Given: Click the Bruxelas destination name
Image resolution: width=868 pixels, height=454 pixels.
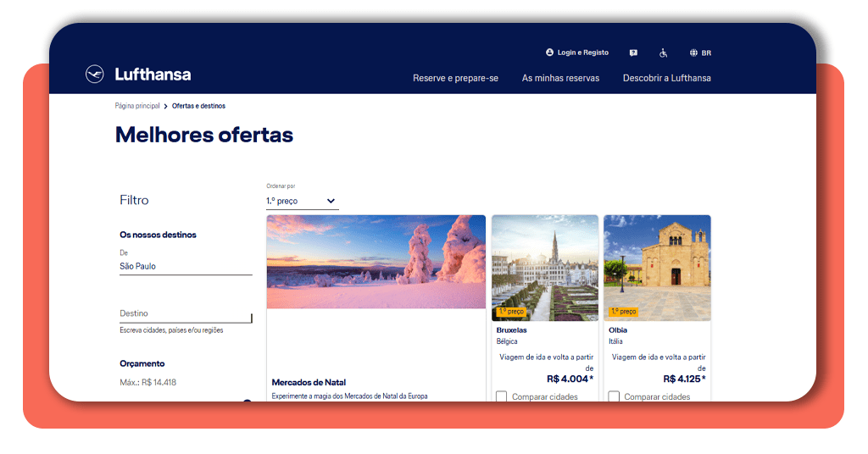Looking at the screenshot, I should [x=511, y=330].
